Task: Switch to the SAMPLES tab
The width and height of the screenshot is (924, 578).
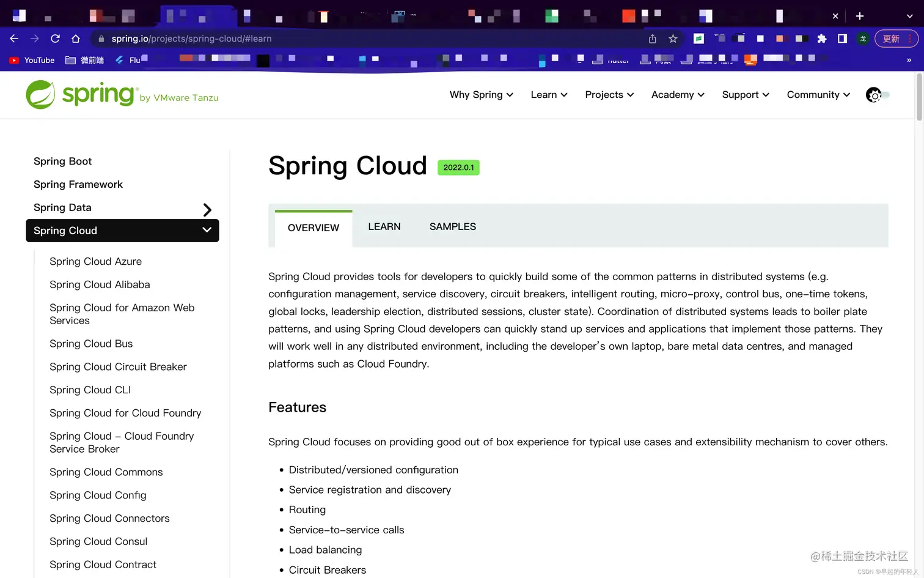Action: point(453,227)
